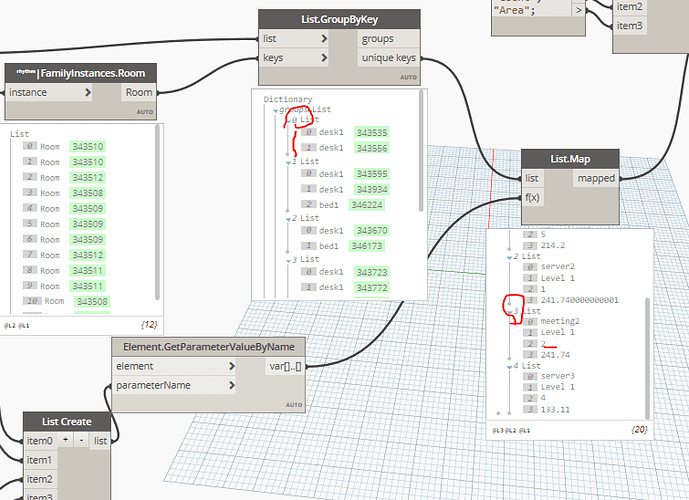Click the List.Map preview scrollbar
689x500 pixels.
point(647,358)
